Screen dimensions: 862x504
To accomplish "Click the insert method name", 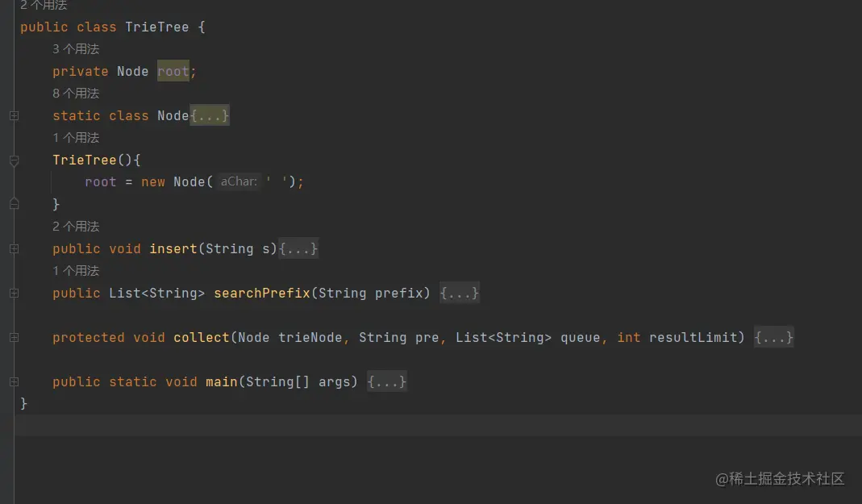I will point(173,248).
